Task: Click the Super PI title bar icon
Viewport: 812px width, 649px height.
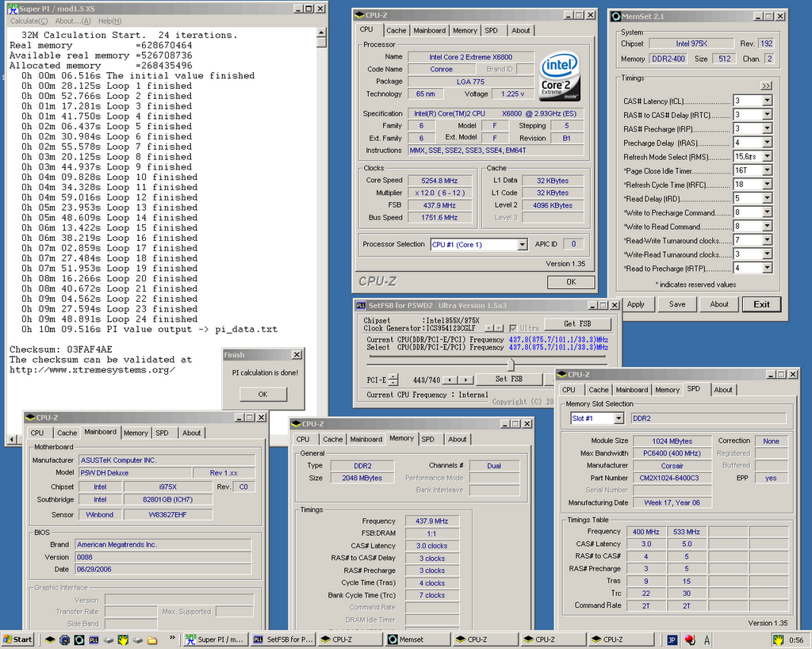Action: point(13,9)
